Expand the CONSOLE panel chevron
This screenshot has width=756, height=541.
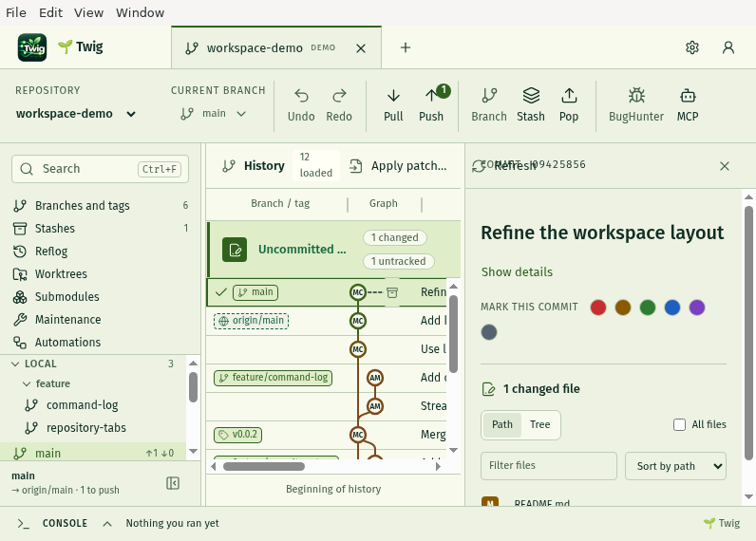click(x=107, y=524)
